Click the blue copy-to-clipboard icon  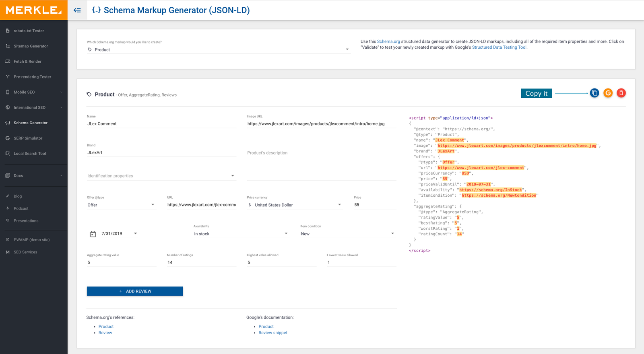pos(594,93)
